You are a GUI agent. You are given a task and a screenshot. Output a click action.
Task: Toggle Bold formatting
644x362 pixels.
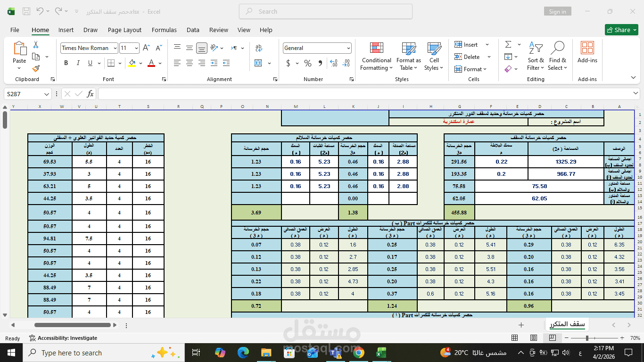click(x=66, y=63)
